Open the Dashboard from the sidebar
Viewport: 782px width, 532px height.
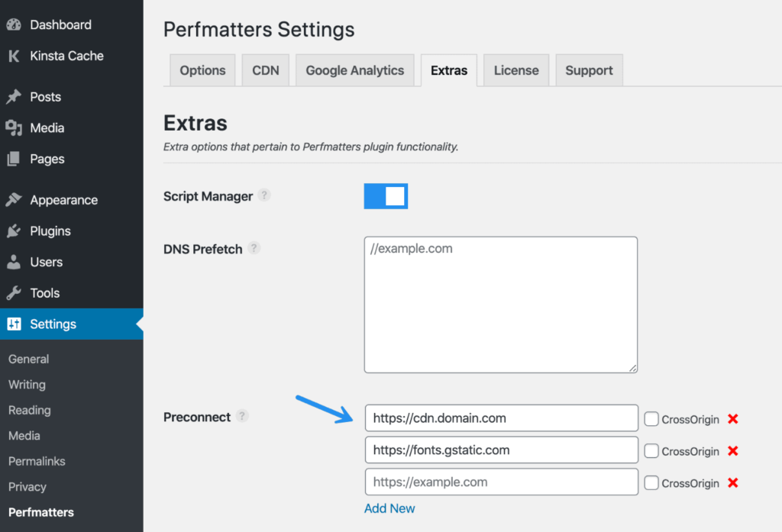click(x=15, y=24)
